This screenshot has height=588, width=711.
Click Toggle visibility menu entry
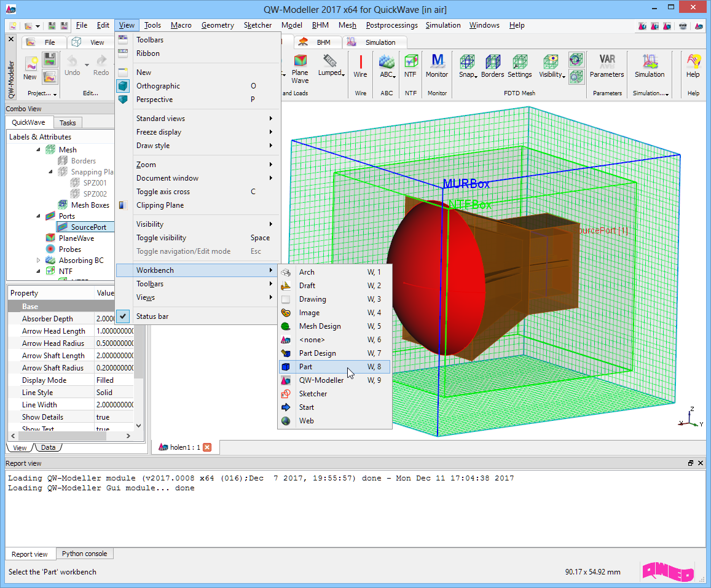click(197, 238)
